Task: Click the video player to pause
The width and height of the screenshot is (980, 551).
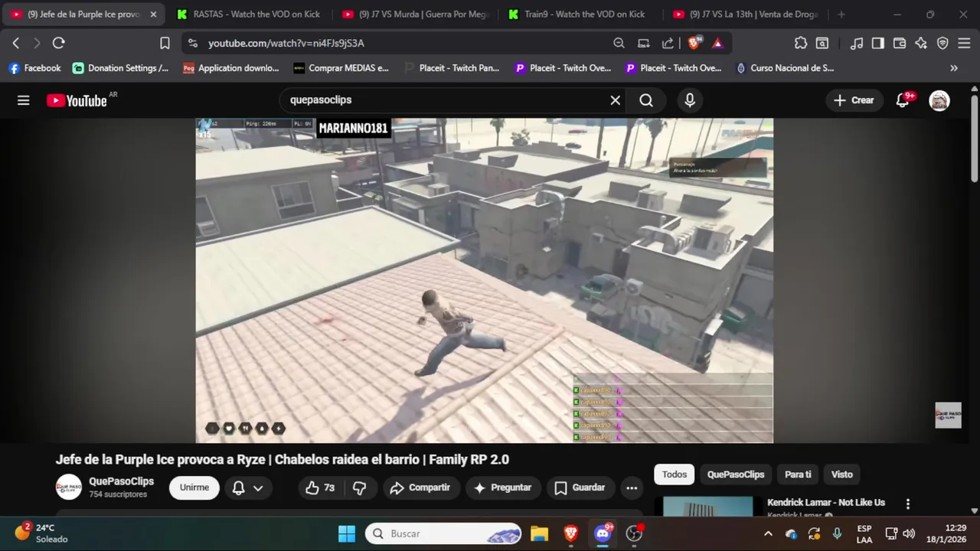Action: point(484,280)
